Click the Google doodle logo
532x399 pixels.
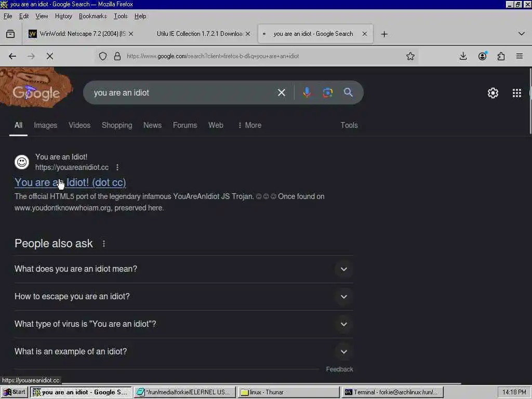point(36,87)
